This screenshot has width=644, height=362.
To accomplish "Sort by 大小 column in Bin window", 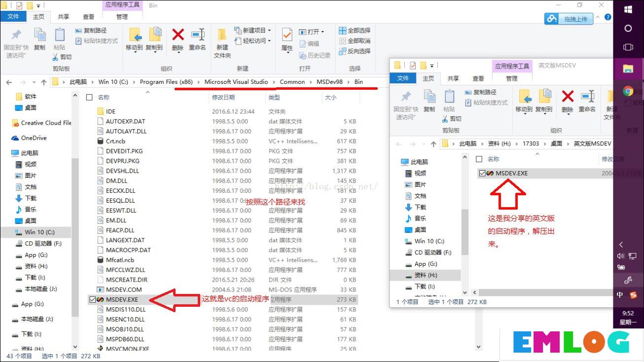I will [x=330, y=97].
